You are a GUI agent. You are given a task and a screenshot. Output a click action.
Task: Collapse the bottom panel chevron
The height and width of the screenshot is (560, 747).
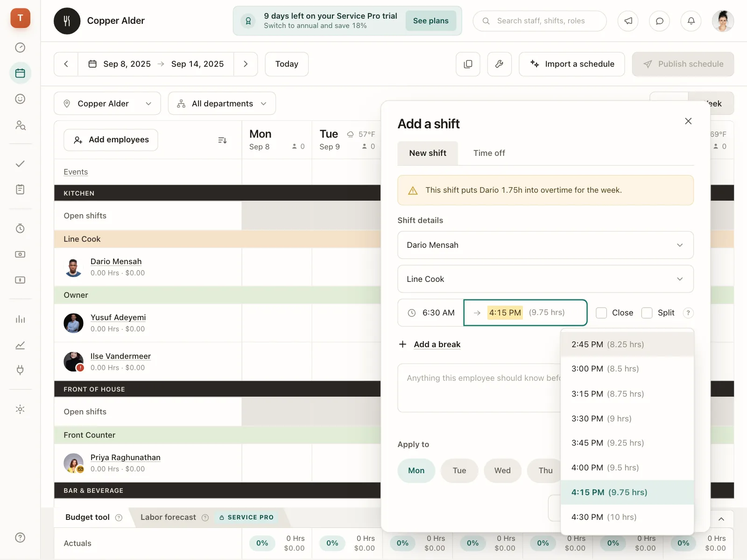tap(721, 519)
